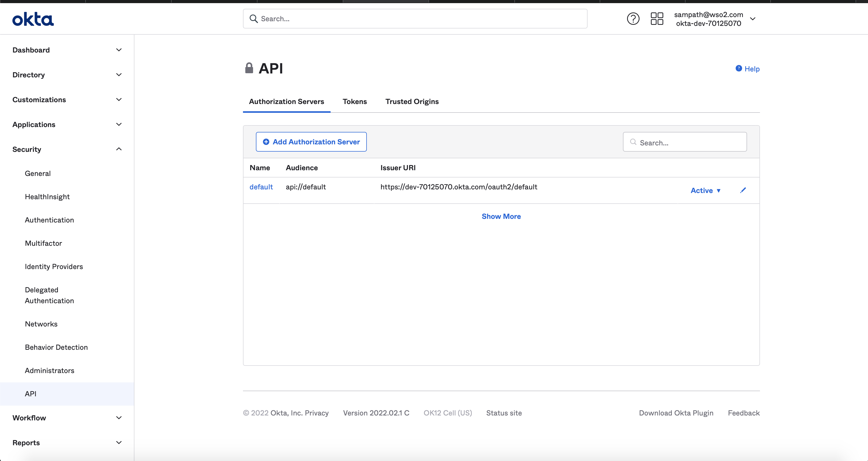
Task: Click the Issuer URI for default server
Action: tap(459, 187)
